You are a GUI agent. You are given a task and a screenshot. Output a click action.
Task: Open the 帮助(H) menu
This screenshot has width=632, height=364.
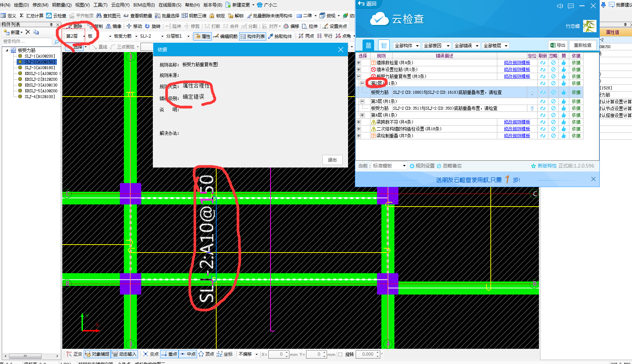click(x=192, y=5)
